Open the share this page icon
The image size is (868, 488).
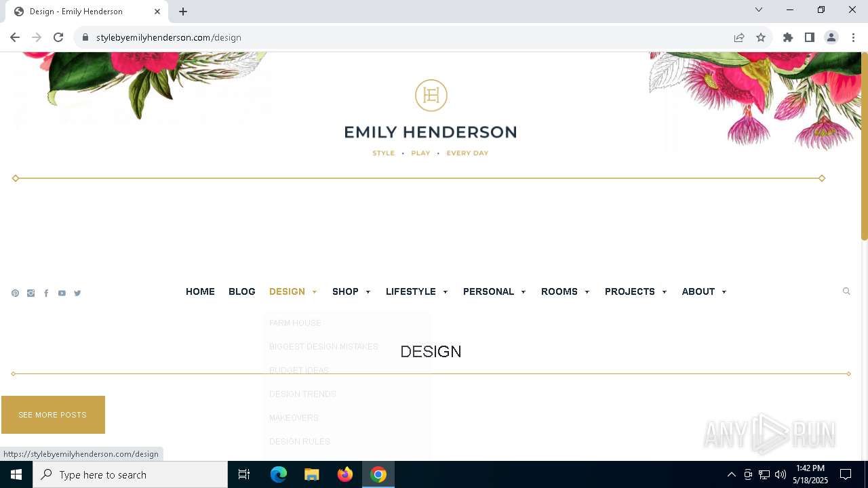pos(739,37)
